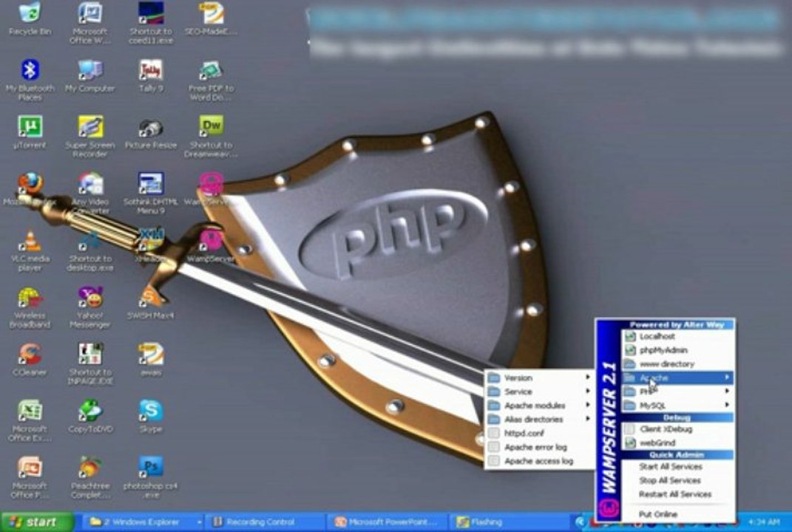The width and height of the screenshot is (792, 532).
Task: Click Stop All Services
Action: click(x=678, y=480)
